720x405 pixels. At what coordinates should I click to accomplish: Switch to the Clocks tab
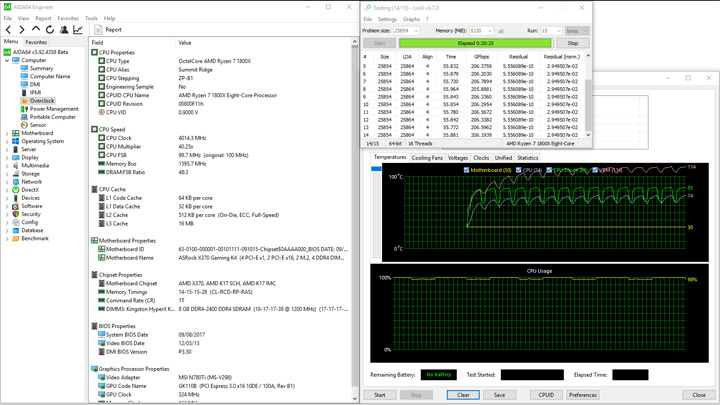(x=481, y=158)
